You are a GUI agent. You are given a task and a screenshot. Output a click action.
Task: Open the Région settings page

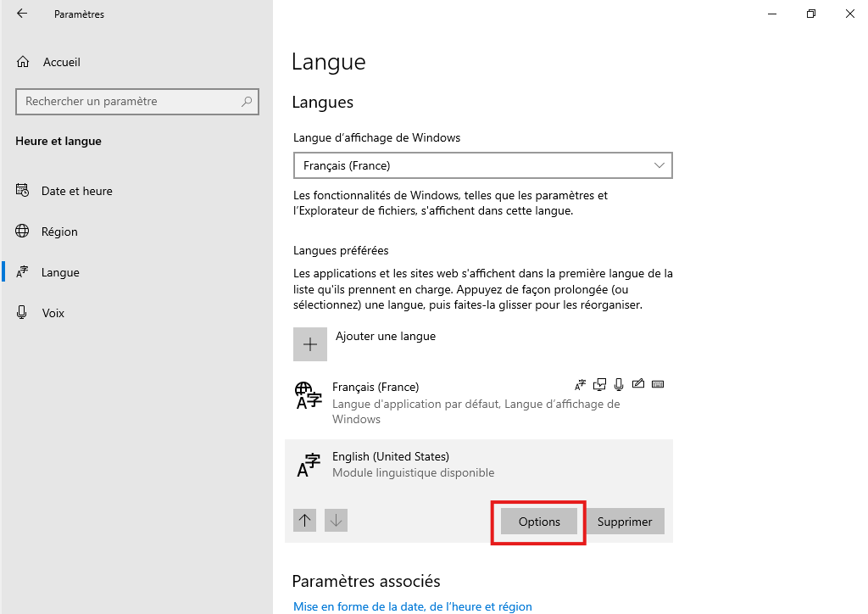click(x=59, y=232)
